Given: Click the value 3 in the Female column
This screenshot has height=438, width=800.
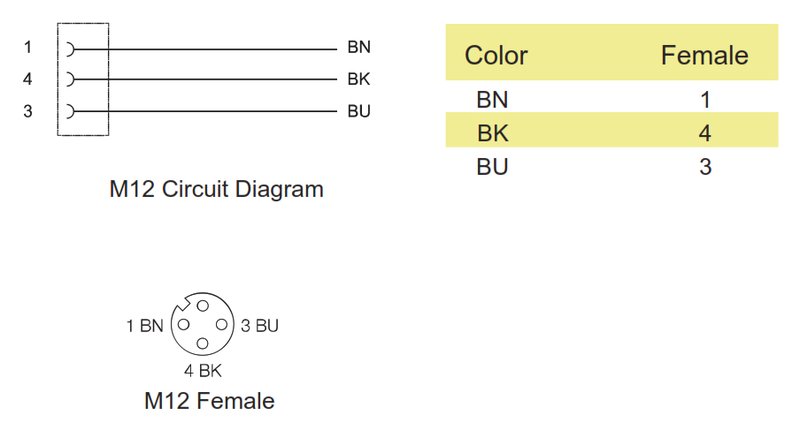Looking at the screenshot, I should point(705,166).
